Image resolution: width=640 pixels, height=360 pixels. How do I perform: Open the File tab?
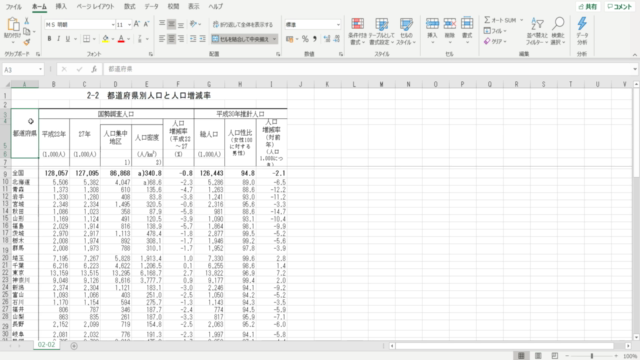[13, 7]
